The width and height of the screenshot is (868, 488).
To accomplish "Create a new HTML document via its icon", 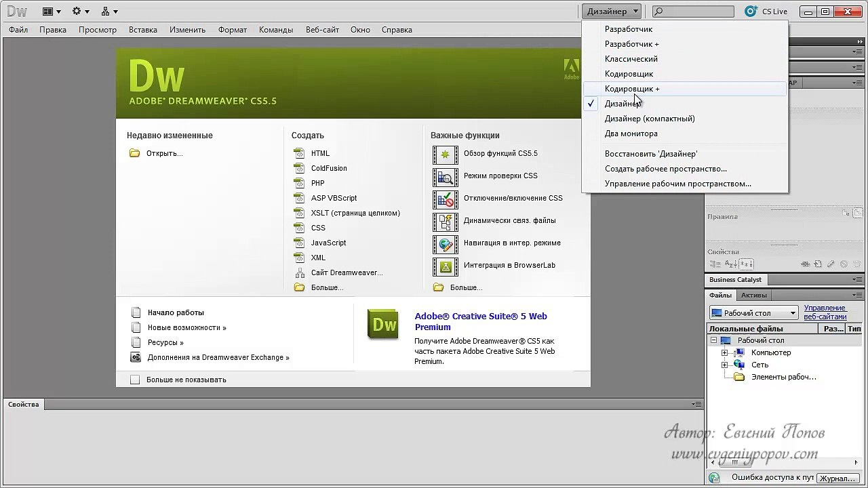I will click(x=299, y=153).
